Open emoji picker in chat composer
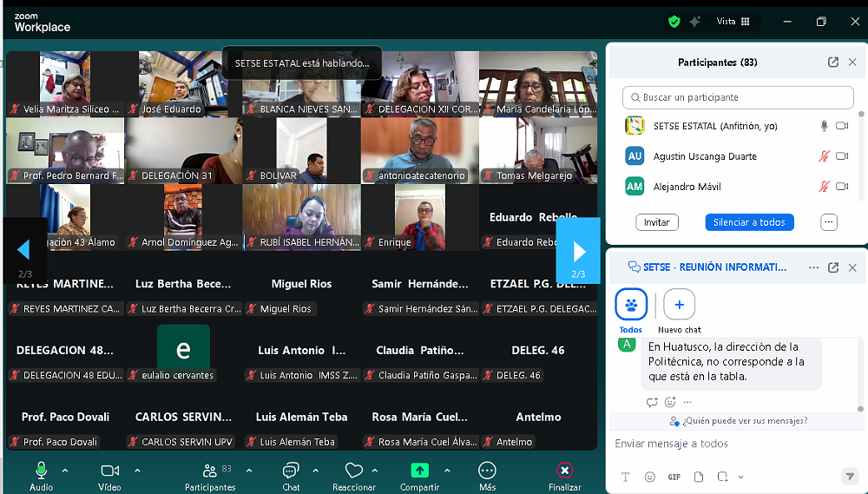Image resolution: width=868 pixels, height=494 pixels. 649,477
